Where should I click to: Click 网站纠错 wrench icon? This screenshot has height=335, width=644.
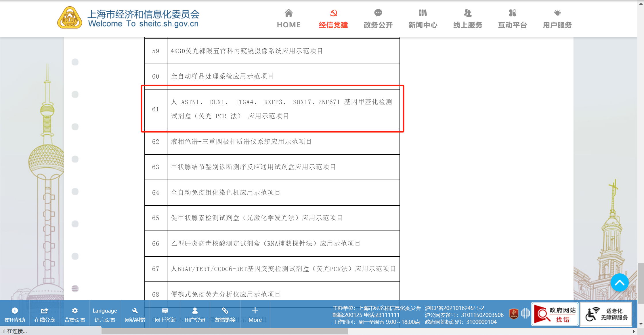point(135,314)
